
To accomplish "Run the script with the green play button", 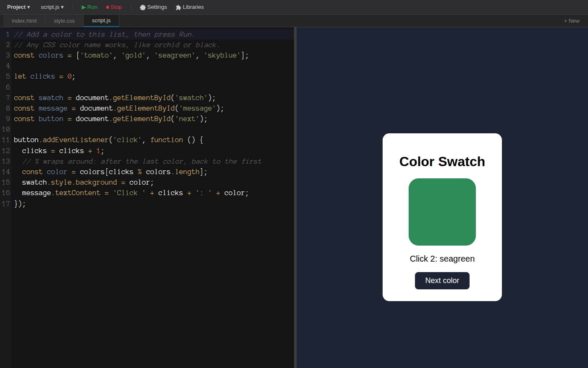I will point(89,7).
